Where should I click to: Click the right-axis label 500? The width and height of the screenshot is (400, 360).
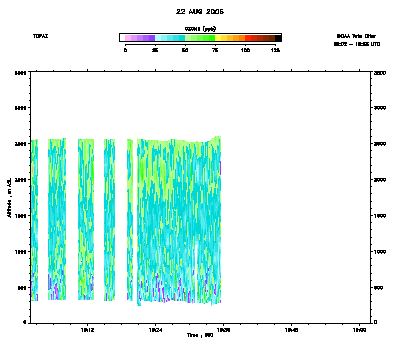[x=379, y=288]
